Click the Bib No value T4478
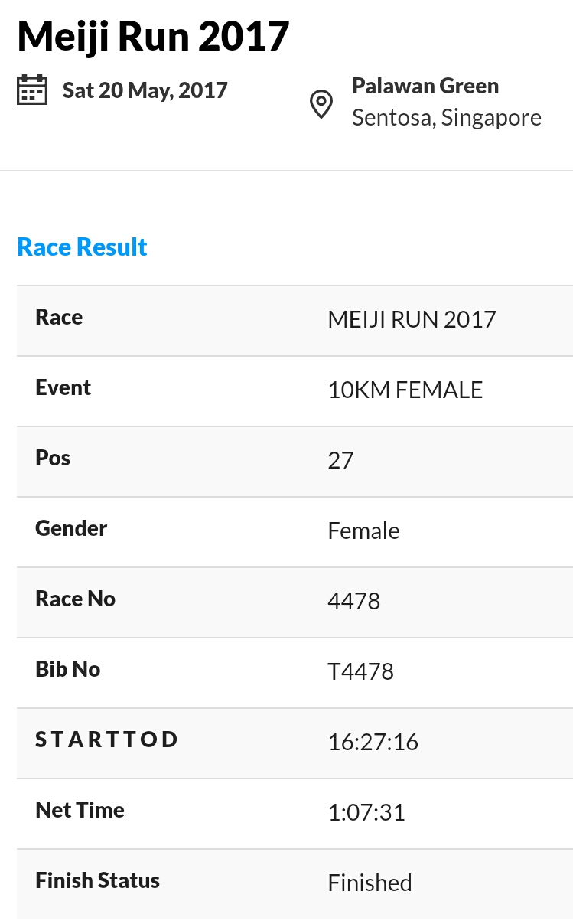This screenshot has height=924, width=573. click(x=361, y=671)
